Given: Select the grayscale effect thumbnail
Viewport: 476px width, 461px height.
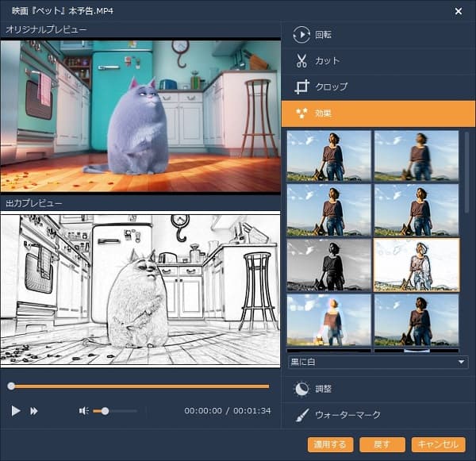Looking at the screenshot, I should tap(328, 265).
